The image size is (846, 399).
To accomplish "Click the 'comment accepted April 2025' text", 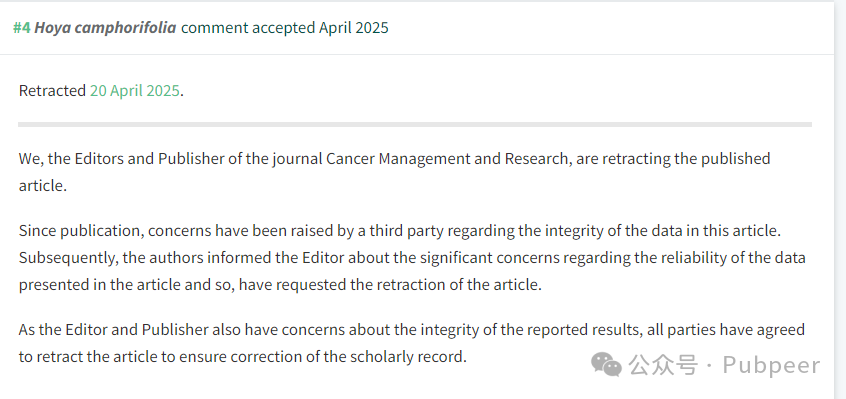I will coord(284,27).
